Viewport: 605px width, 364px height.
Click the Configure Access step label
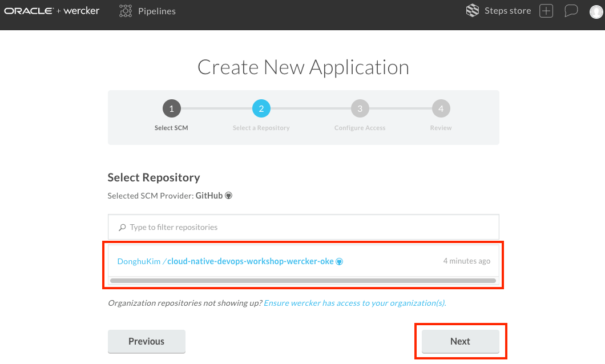(x=360, y=128)
